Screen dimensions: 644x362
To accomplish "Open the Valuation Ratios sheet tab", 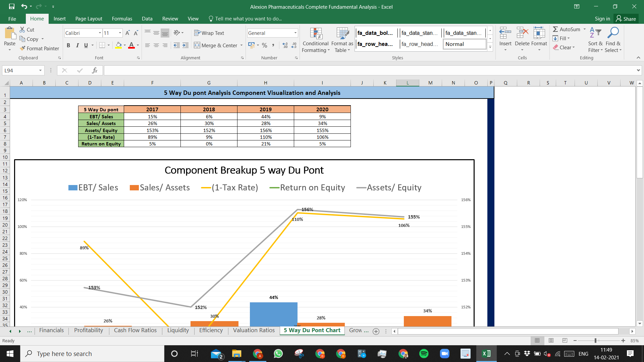I will (254, 330).
